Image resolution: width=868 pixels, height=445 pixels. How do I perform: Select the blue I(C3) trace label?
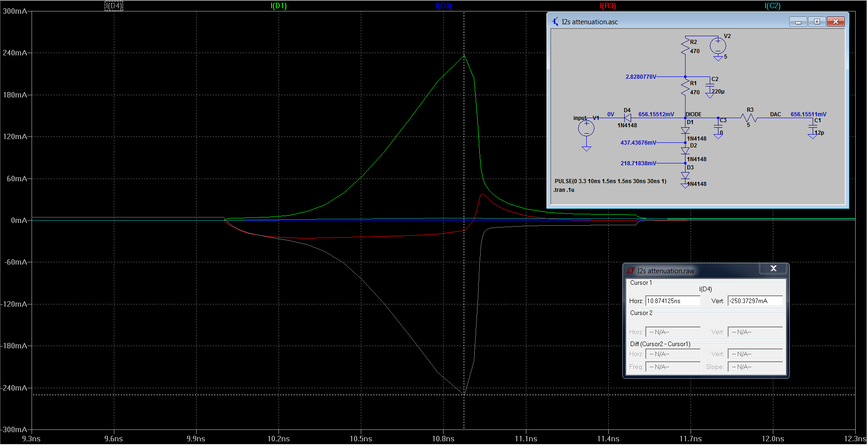[x=443, y=6]
